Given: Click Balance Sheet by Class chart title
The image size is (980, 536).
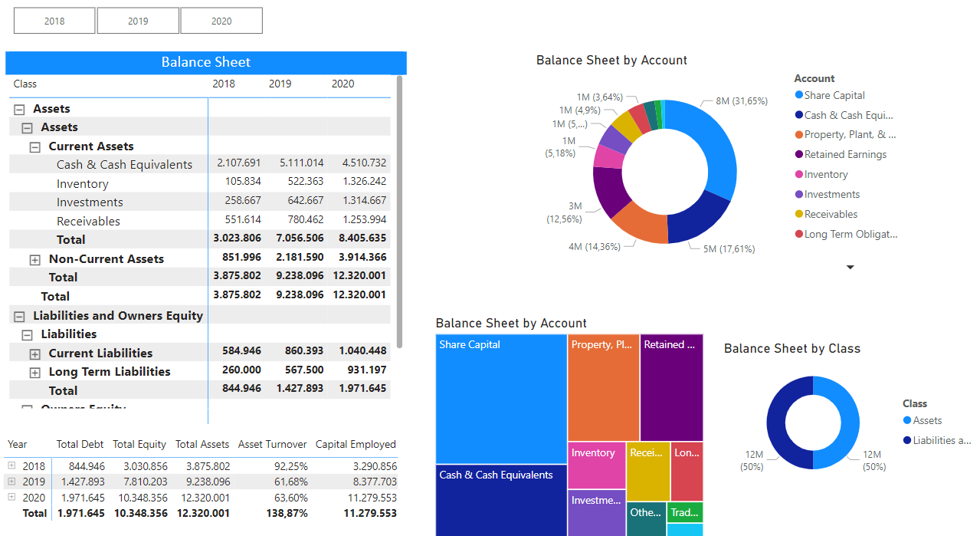Looking at the screenshot, I should pyautogui.click(x=792, y=348).
